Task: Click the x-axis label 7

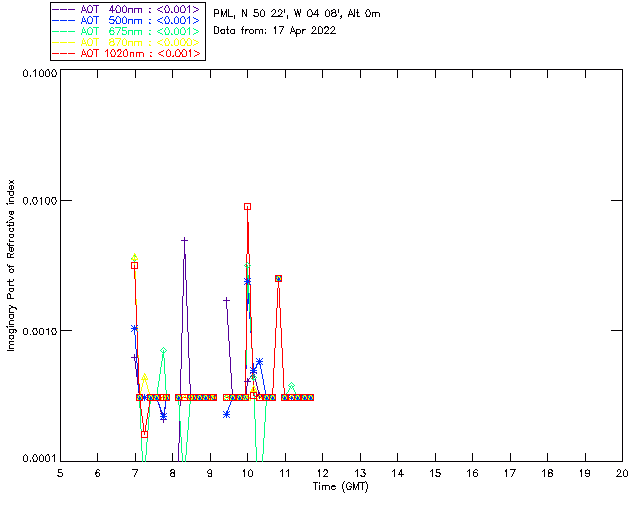Action: pos(135,473)
